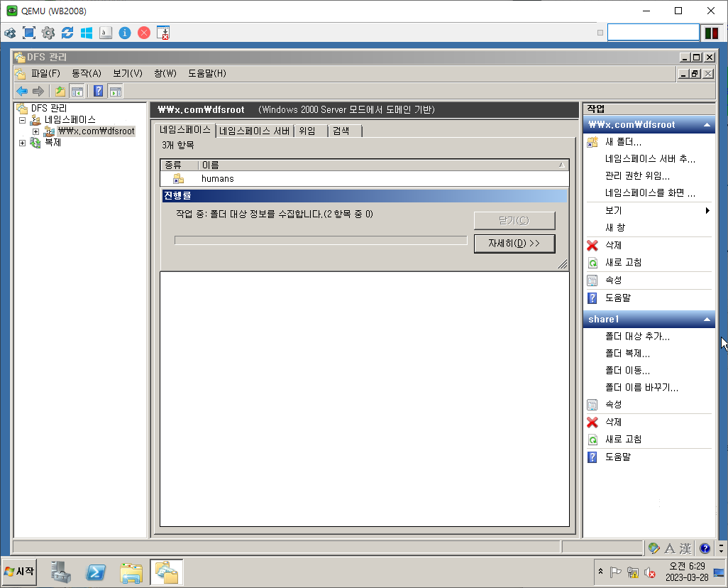Click 폴더 대상 추가... action
The image size is (728, 588).
tap(637, 337)
